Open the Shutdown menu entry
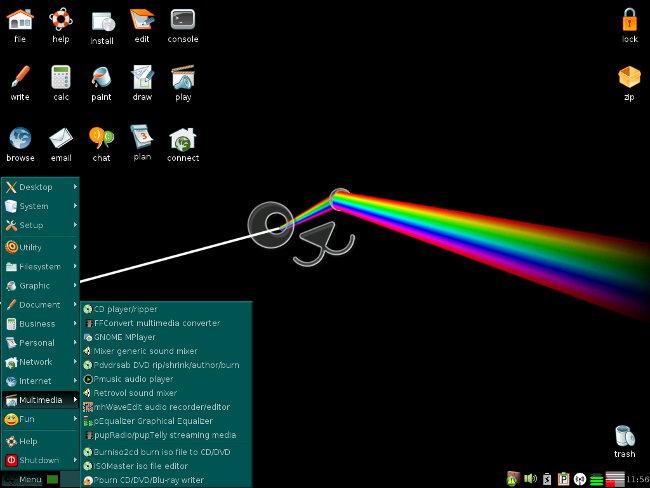The height and width of the screenshot is (488, 650). click(41, 460)
